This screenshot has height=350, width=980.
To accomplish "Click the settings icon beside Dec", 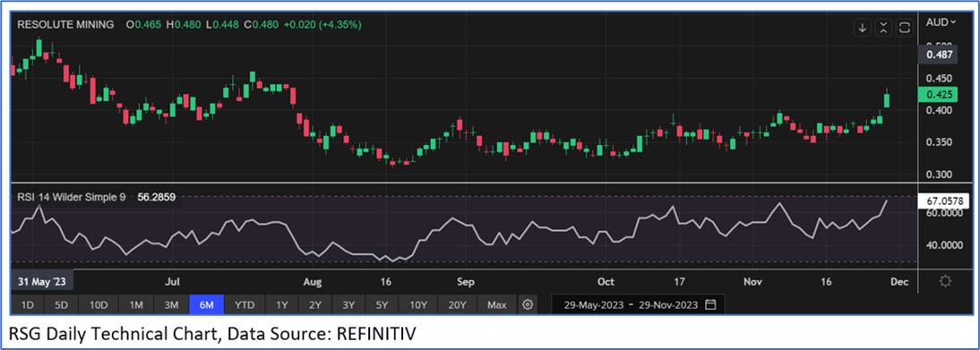I will tap(945, 281).
